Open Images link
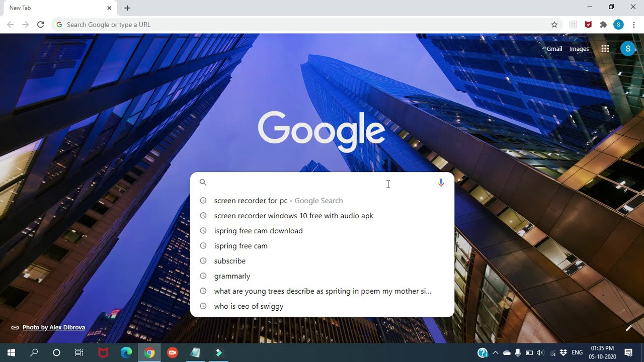Viewport: 644px width, 362px height. [579, 49]
